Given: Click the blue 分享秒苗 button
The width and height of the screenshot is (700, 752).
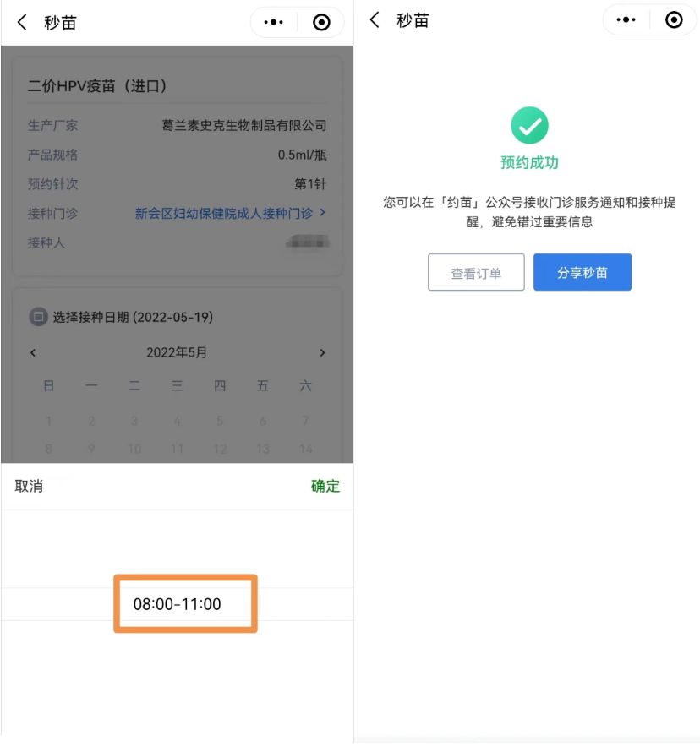Looking at the screenshot, I should click(x=582, y=272).
